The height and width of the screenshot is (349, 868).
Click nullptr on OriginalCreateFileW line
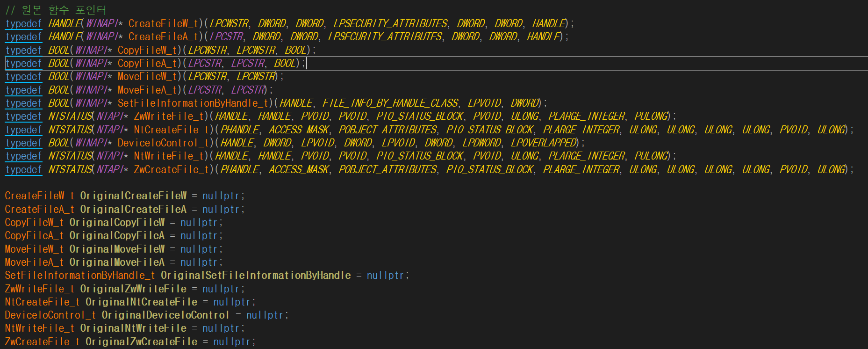[x=221, y=196]
